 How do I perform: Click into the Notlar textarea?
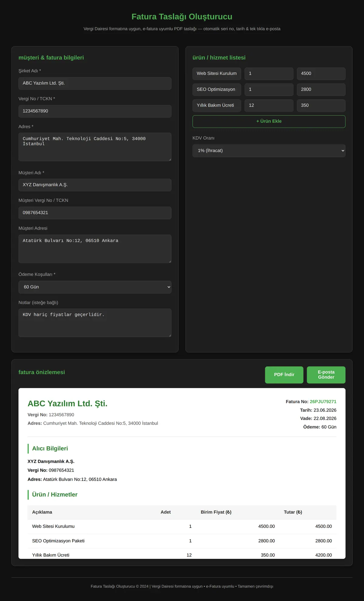pos(95,323)
